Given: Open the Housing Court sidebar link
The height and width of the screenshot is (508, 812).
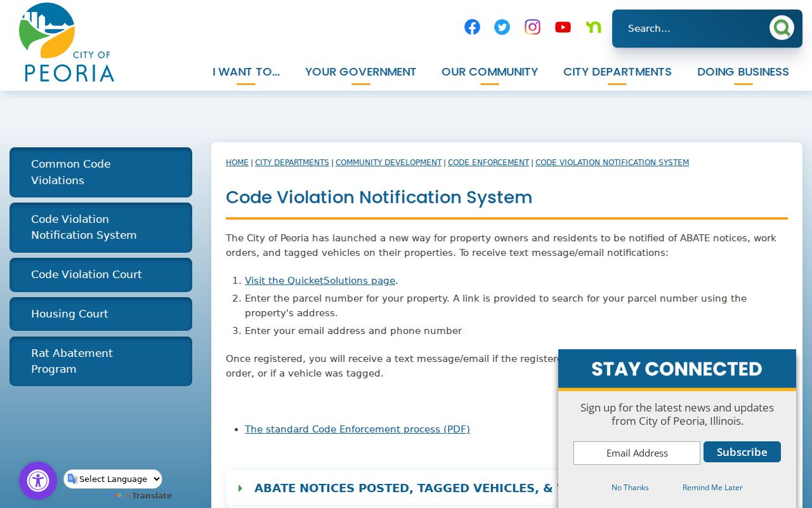Looking at the screenshot, I should click(x=101, y=314).
